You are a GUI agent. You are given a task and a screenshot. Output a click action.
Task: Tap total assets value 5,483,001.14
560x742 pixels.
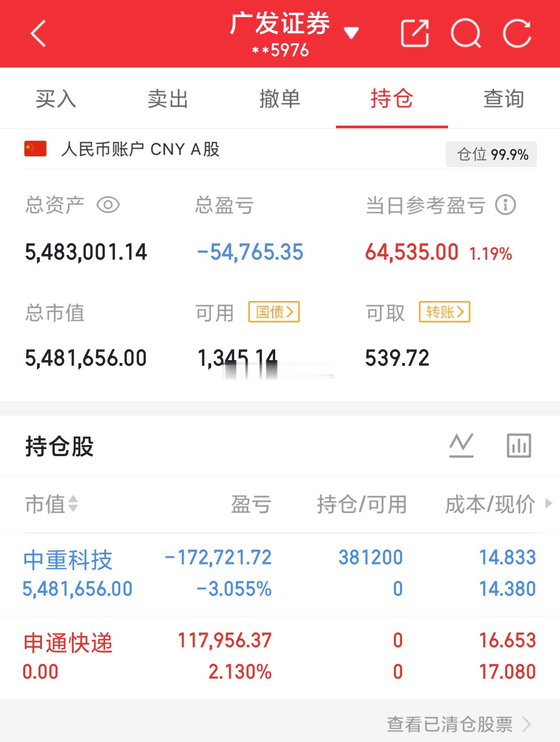(x=86, y=252)
